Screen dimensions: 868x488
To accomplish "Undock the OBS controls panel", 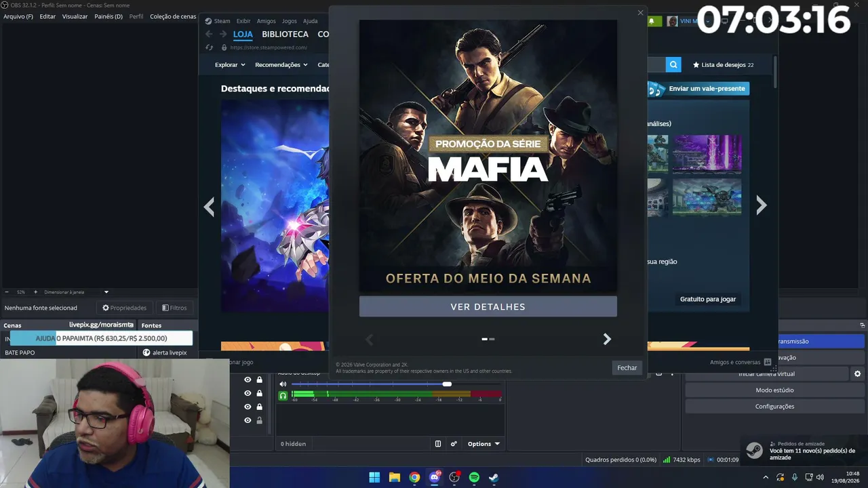I will tap(863, 325).
